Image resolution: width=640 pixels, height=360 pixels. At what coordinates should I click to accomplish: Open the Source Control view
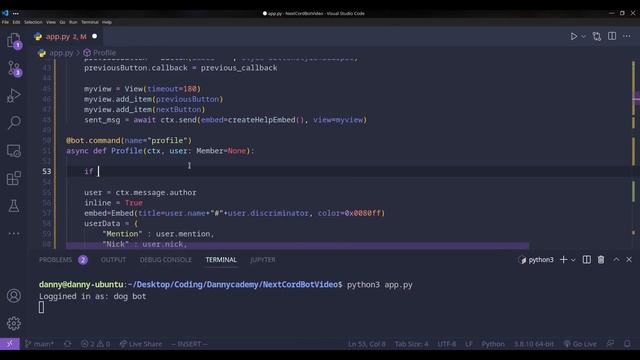pyautogui.click(x=14, y=69)
